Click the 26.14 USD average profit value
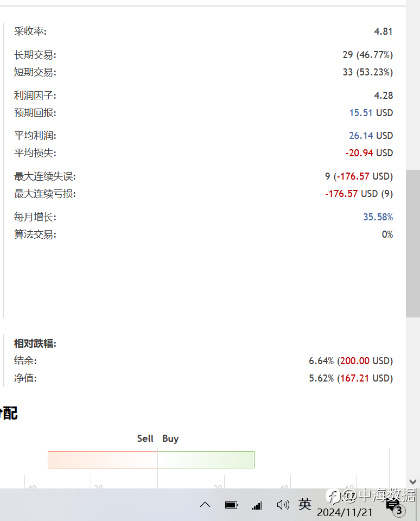This screenshot has height=521, width=420. coord(371,136)
